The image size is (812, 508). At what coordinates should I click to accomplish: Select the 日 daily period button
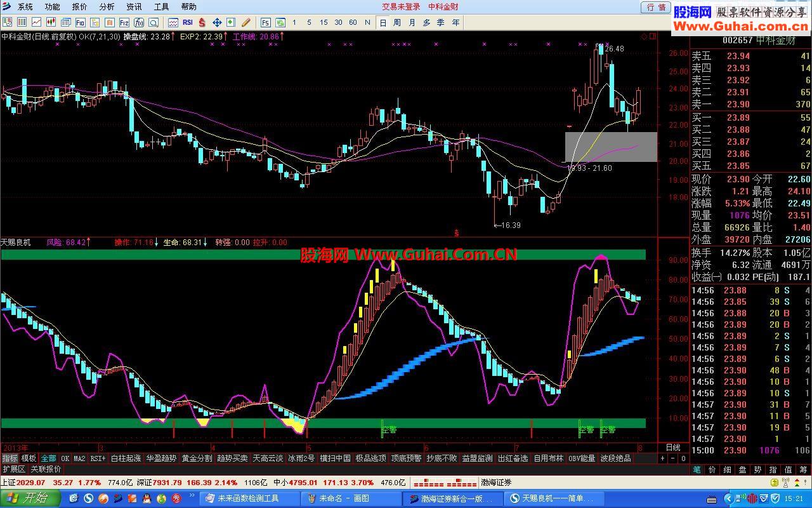pos(383,22)
